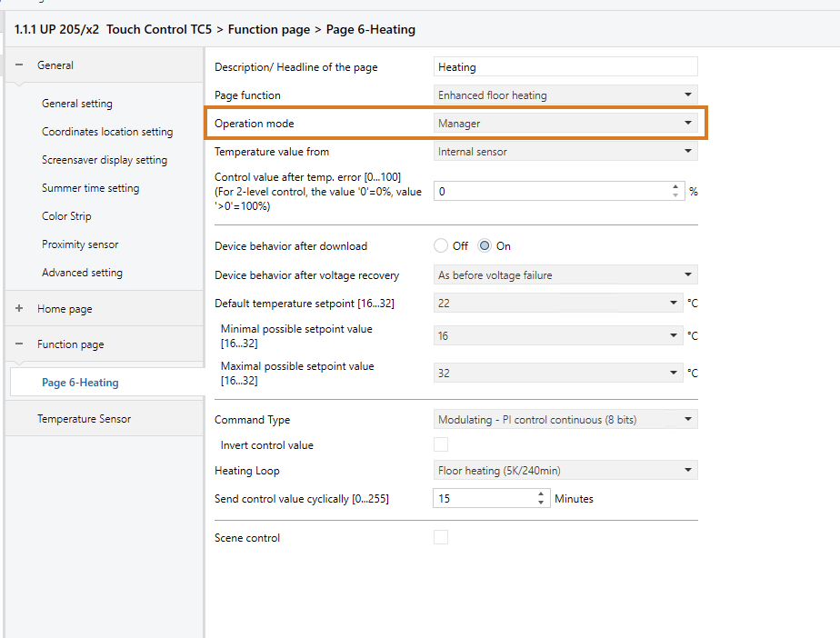Click the cyclic send minutes stepper arrows
This screenshot has height=638, width=840.
point(542,498)
